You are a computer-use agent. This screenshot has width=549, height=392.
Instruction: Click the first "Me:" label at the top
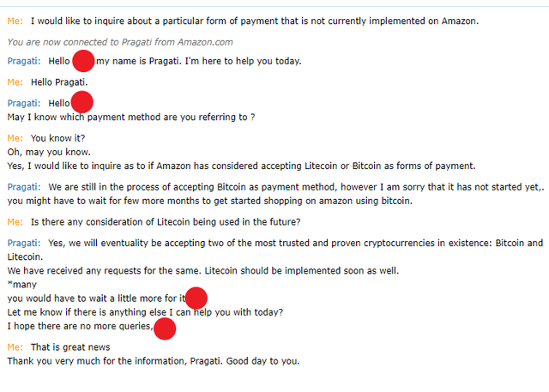[x=15, y=21]
